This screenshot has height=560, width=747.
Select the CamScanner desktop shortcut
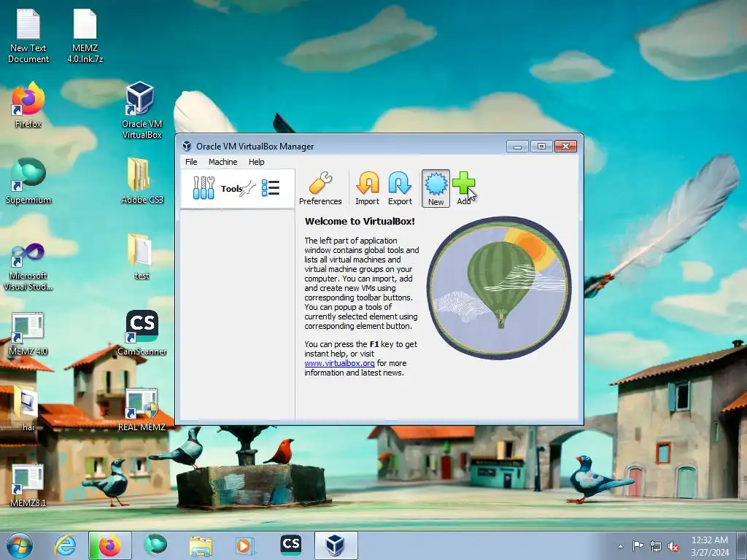pos(142,333)
